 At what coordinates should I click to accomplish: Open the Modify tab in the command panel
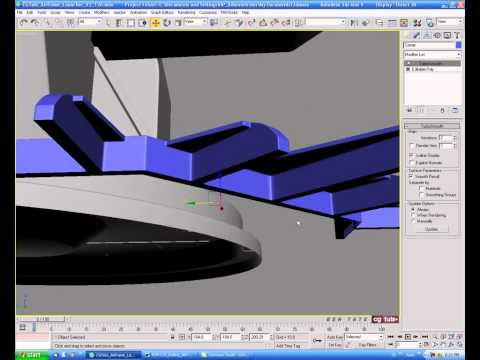[x=417, y=35]
